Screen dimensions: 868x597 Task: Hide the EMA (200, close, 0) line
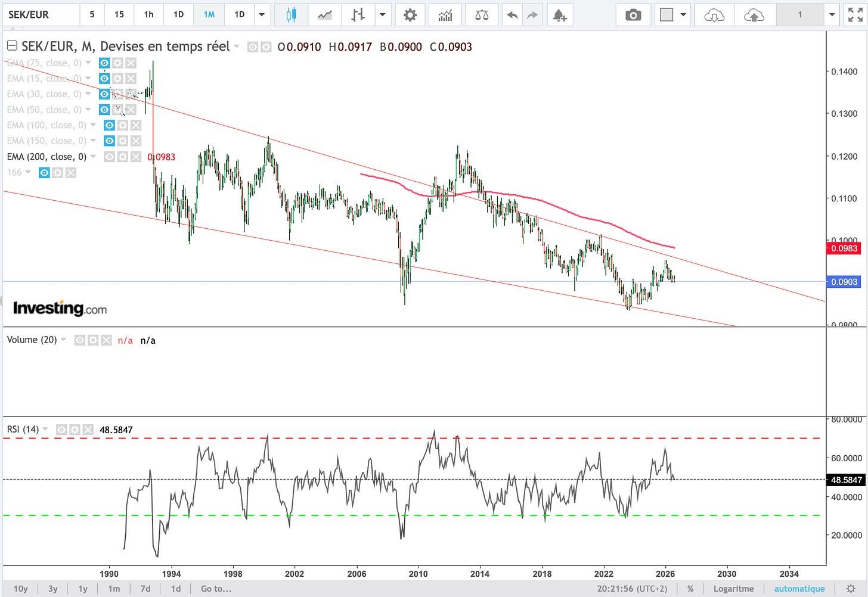tap(109, 157)
